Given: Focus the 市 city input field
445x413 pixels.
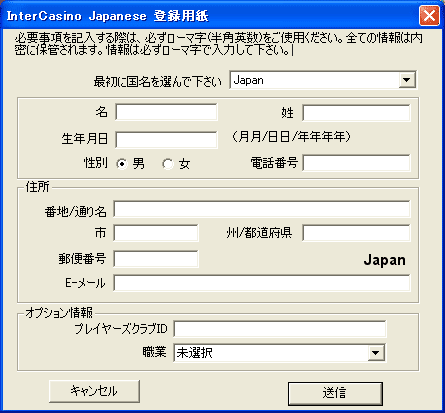Looking at the screenshot, I should coord(156,233).
